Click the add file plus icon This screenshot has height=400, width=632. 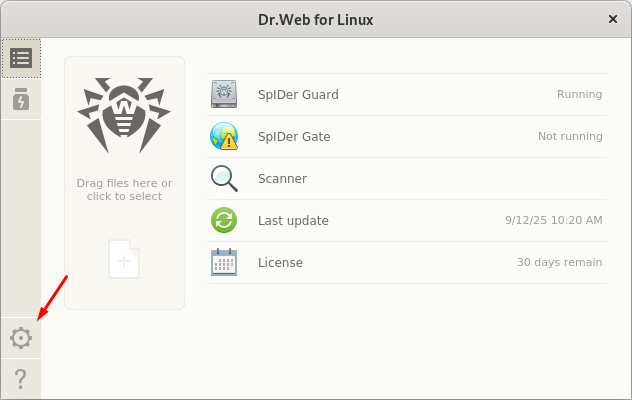tap(124, 259)
